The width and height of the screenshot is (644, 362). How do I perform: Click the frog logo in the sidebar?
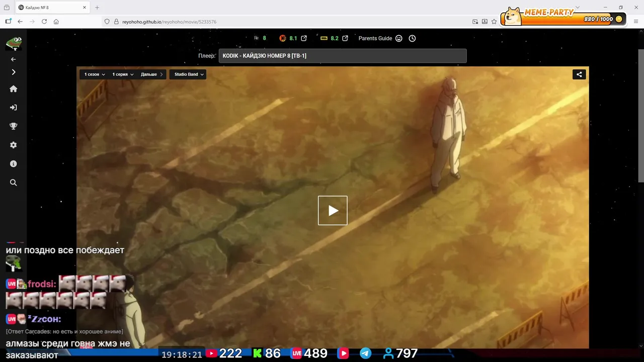(x=14, y=43)
